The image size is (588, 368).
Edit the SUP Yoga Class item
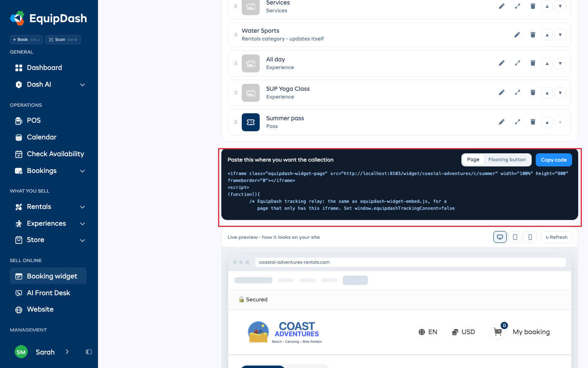point(501,93)
